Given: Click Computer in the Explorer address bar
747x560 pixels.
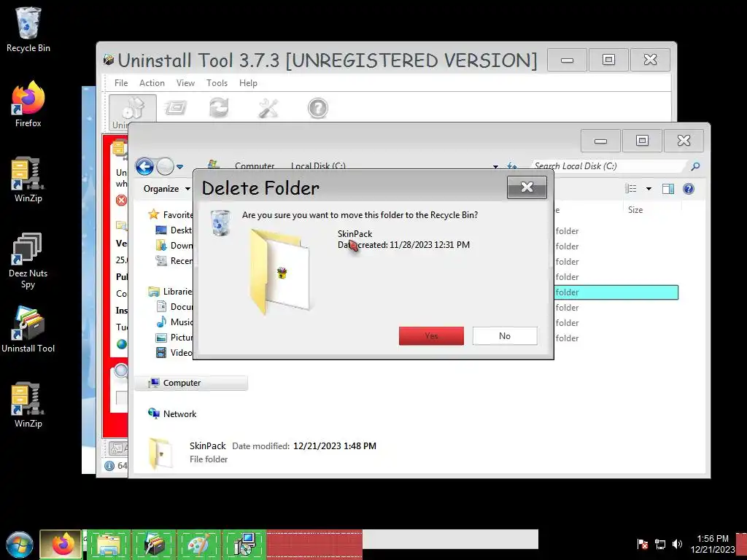Looking at the screenshot, I should point(255,166).
